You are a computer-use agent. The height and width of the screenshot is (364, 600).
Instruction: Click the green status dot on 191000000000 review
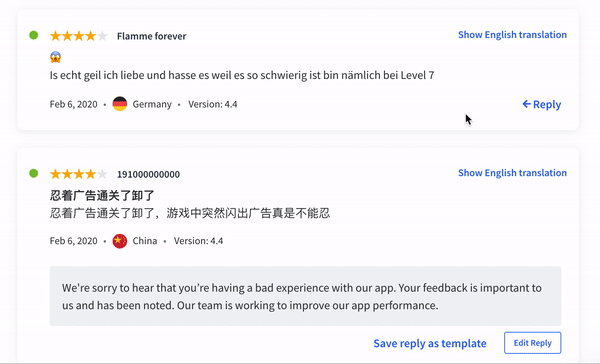pyautogui.click(x=34, y=173)
